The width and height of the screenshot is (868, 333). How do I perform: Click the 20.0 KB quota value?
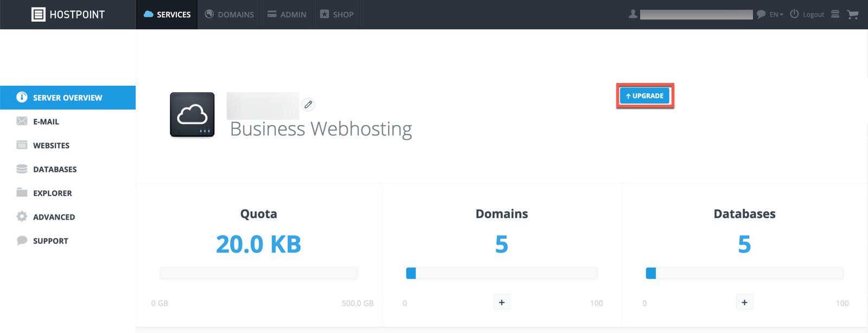[x=259, y=244]
